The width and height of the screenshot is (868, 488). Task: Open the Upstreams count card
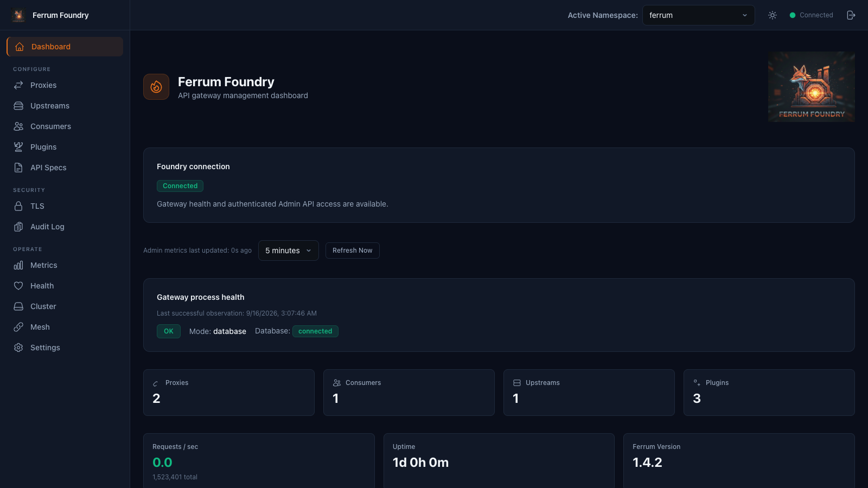[589, 393]
